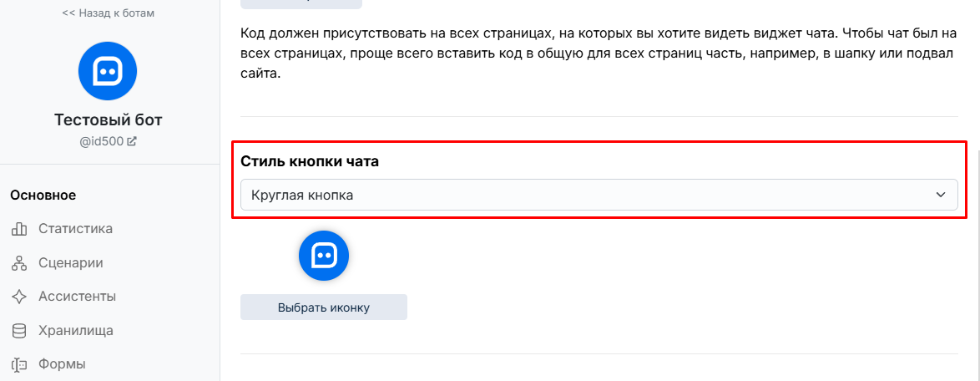Viewport: 980px width, 381px height.
Task: Click the chevron arrow of the style dropdown
Action: [941, 196]
